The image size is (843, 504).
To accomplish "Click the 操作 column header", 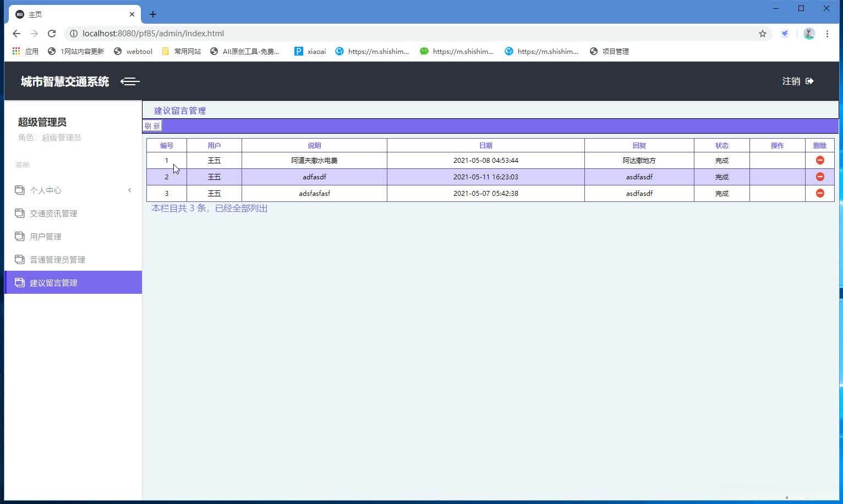I will [x=778, y=145].
